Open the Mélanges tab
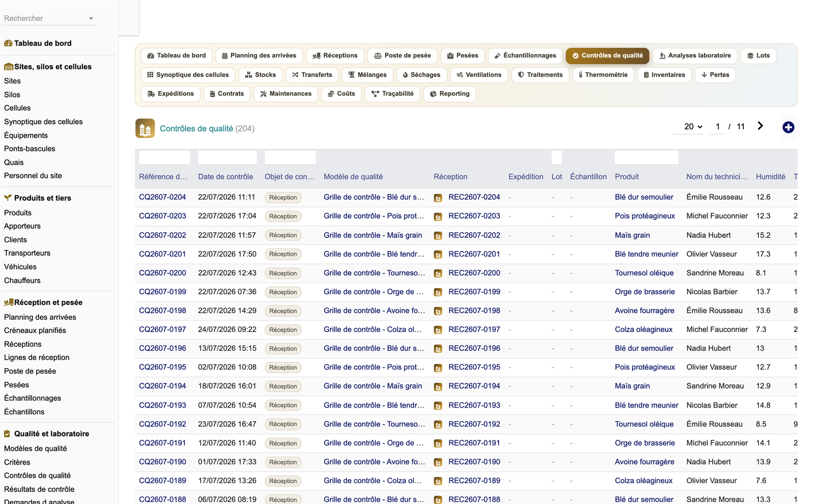 coord(367,75)
